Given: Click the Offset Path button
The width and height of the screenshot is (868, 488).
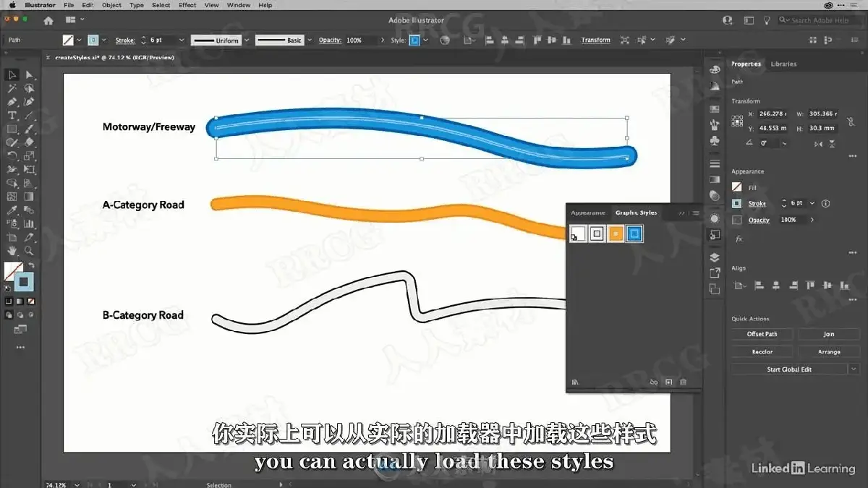Looking at the screenshot, I should pos(762,334).
